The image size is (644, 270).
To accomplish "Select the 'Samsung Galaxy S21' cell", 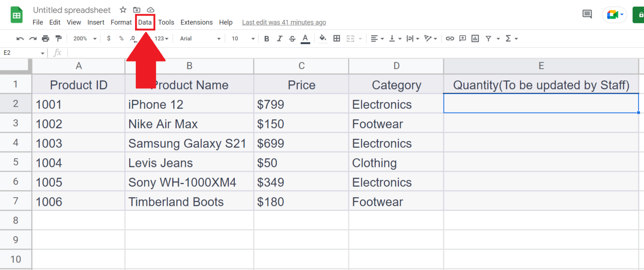I will (190, 143).
